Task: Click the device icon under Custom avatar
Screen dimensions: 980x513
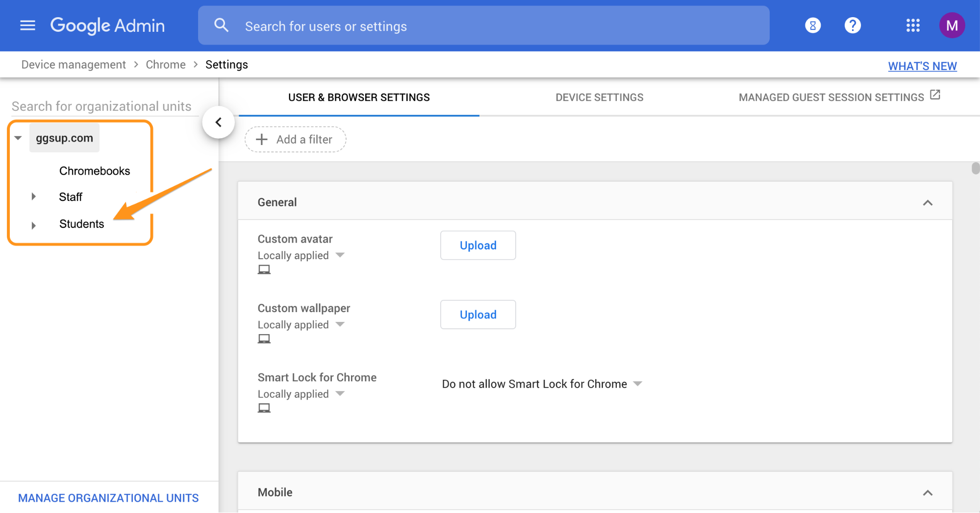Action: [264, 269]
